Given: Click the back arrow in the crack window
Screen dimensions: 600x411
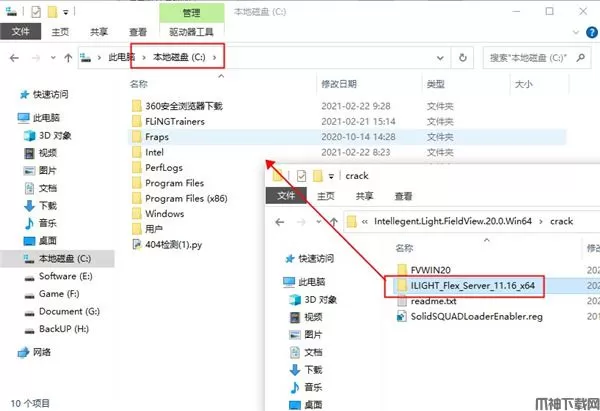Looking at the screenshot, I should tap(280, 222).
